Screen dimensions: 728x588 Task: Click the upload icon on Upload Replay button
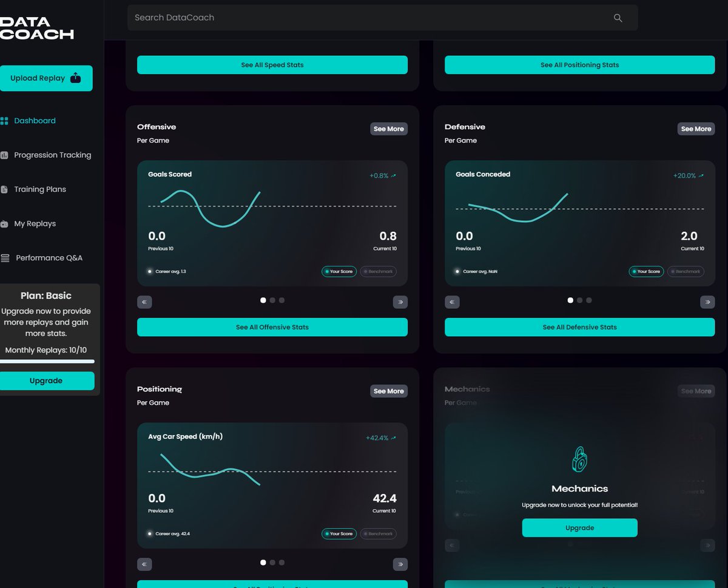click(75, 78)
